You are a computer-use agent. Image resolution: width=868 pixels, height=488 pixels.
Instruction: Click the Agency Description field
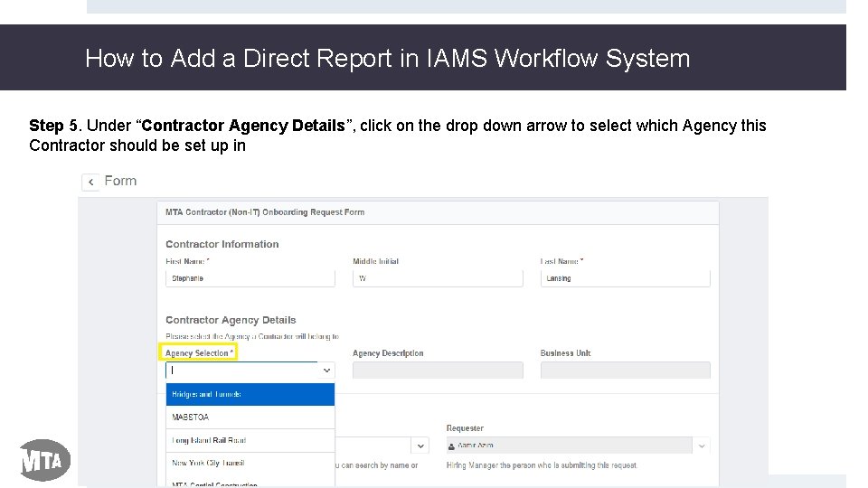[x=438, y=371]
